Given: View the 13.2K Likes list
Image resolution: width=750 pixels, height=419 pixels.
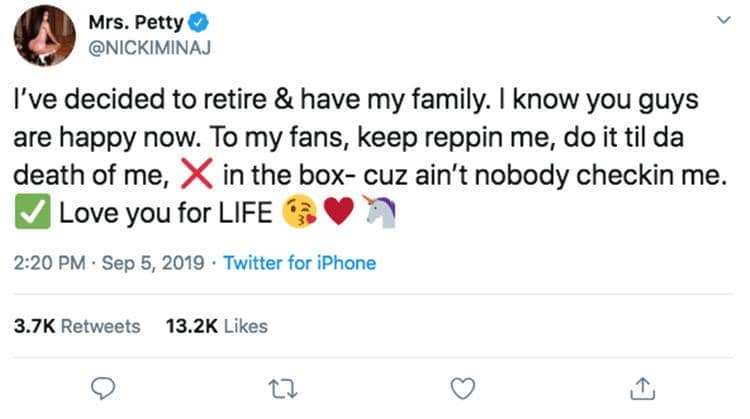Looking at the screenshot, I should tap(215, 325).
